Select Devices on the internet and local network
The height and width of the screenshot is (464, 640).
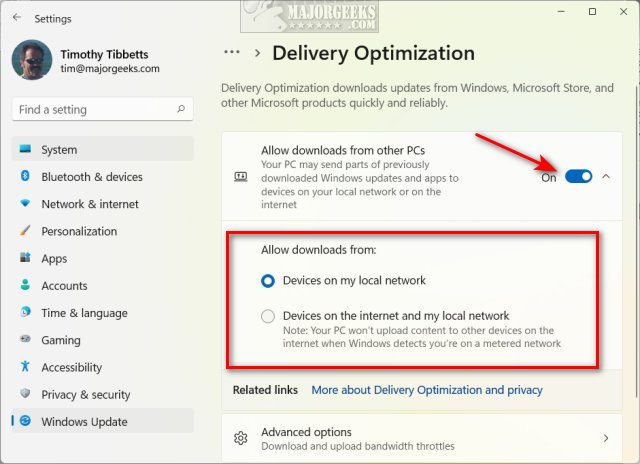coord(268,316)
